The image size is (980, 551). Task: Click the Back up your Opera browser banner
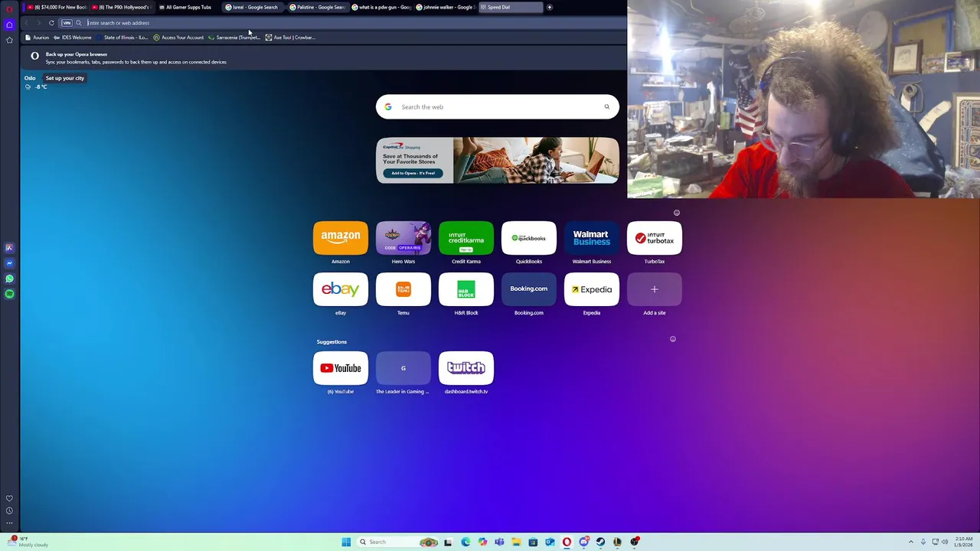tap(324, 58)
